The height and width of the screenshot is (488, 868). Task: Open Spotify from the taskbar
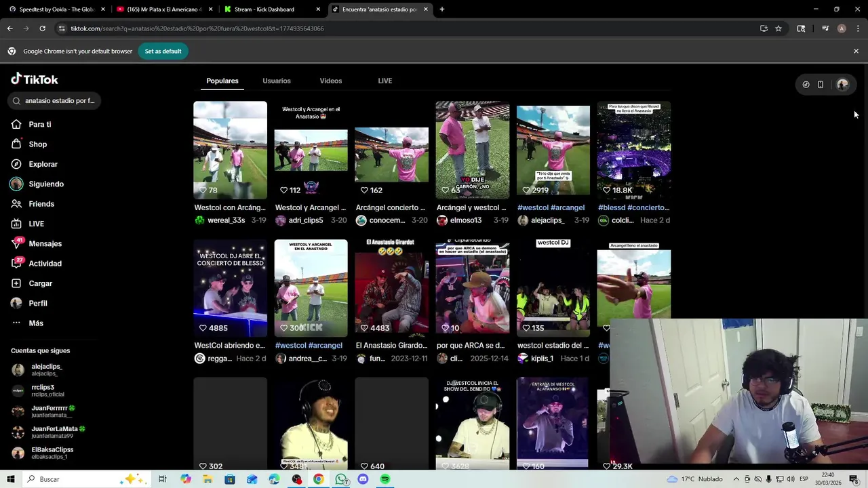coord(385,479)
